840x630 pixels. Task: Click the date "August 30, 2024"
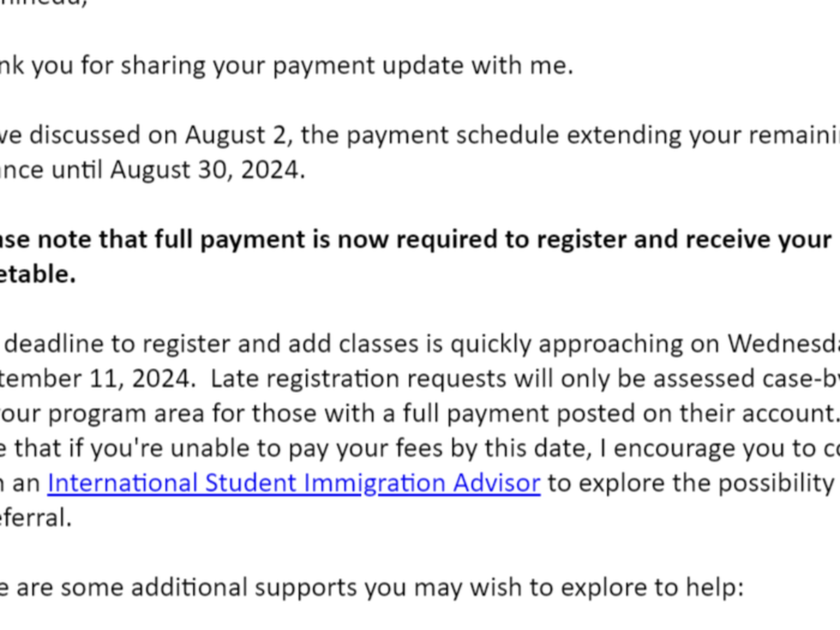pos(206,170)
